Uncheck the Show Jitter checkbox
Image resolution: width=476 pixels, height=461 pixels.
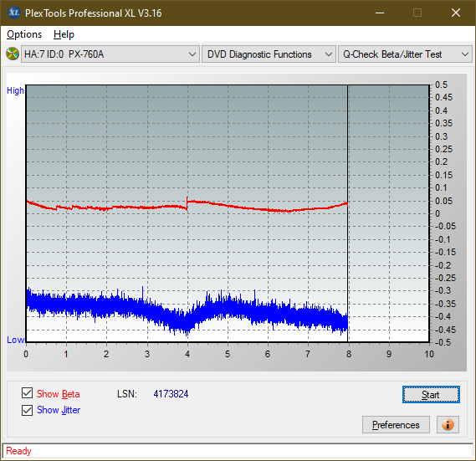click(27, 410)
